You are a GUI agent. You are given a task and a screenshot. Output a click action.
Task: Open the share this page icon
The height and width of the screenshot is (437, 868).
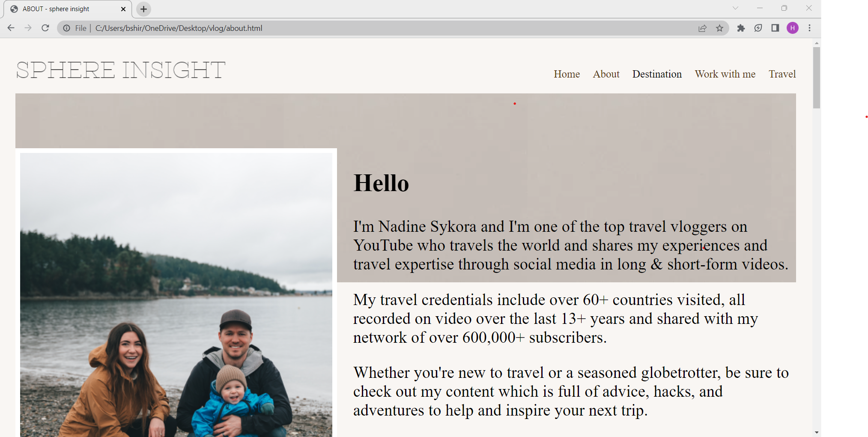click(x=702, y=28)
